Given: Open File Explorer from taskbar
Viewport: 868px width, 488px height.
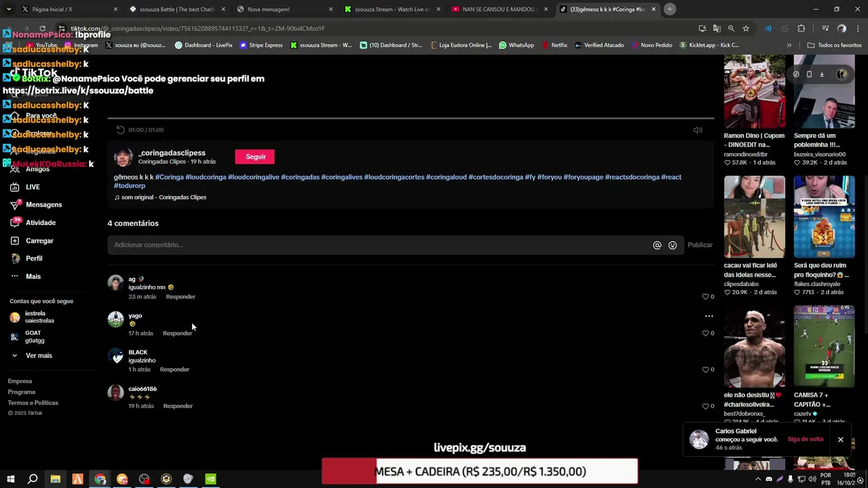Looking at the screenshot, I should tap(55, 479).
